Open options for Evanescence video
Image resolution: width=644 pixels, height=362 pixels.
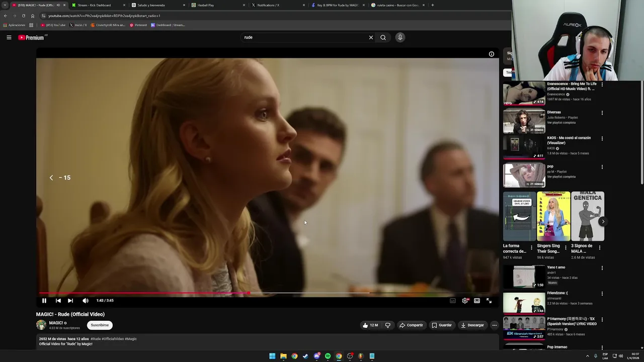click(602, 84)
